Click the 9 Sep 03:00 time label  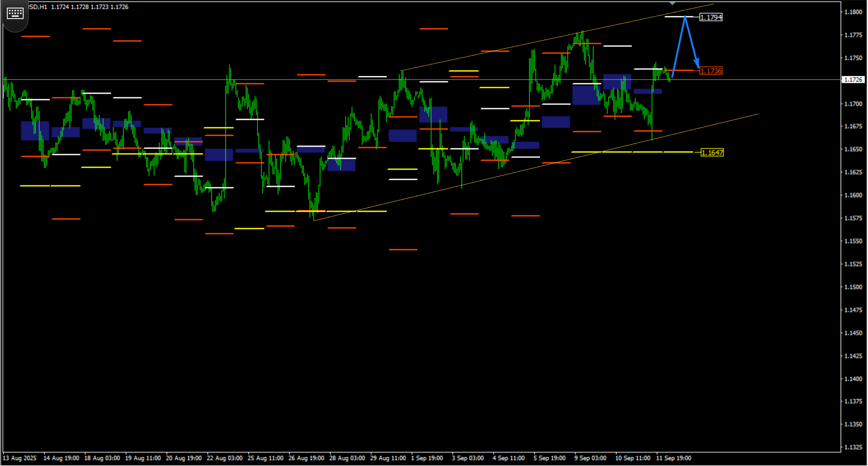click(x=590, y=458)
